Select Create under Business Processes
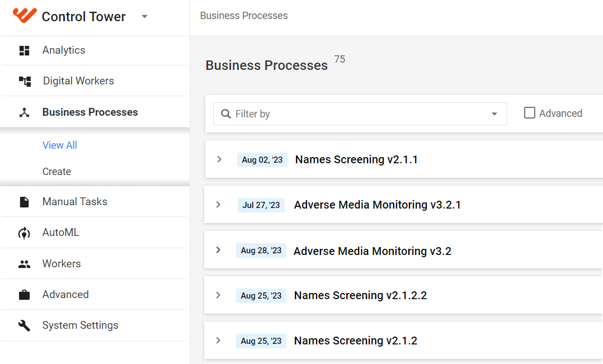 (56, 172)
